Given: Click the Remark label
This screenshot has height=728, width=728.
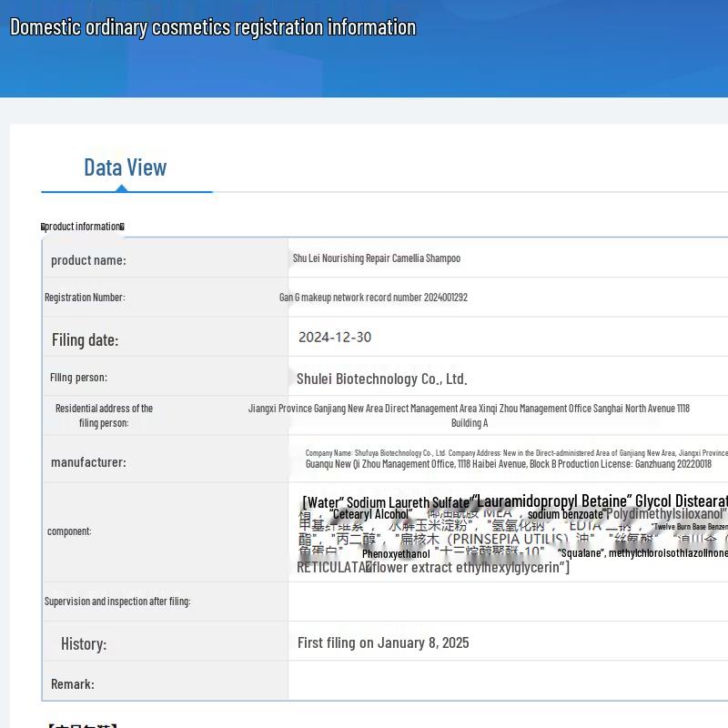Looking at the screenshot, I should point(73,684).
